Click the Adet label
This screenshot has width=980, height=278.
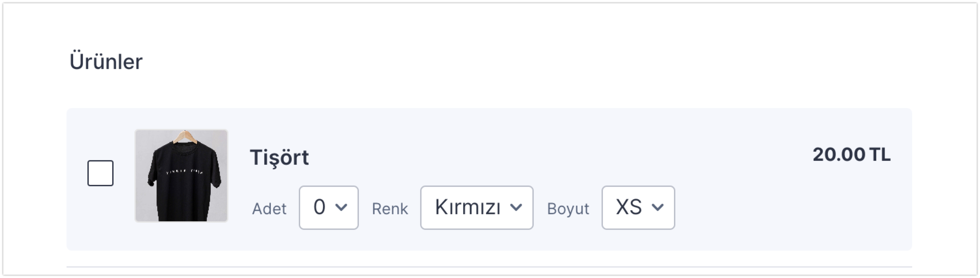click(269, 209)
